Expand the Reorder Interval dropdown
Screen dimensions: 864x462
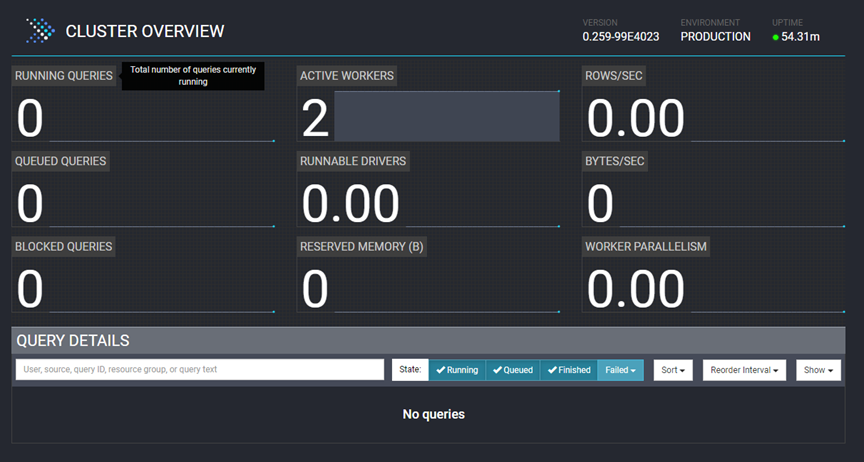coord(744,370)
